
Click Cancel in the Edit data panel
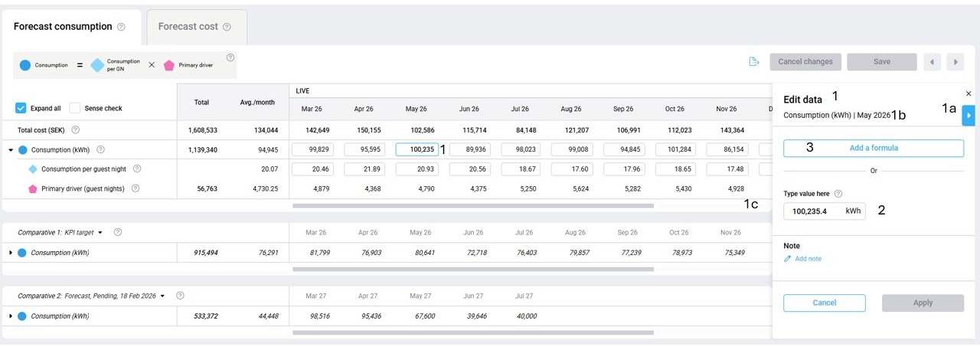click(824, 303)
